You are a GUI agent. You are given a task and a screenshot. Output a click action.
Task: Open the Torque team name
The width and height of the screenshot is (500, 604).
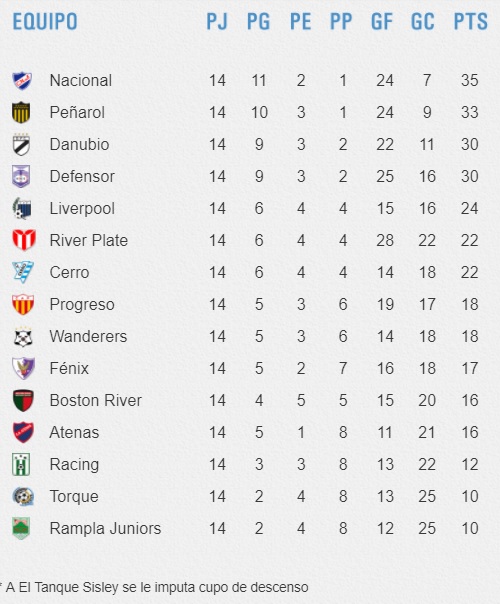pyautogui.click(x=74, y=497)
